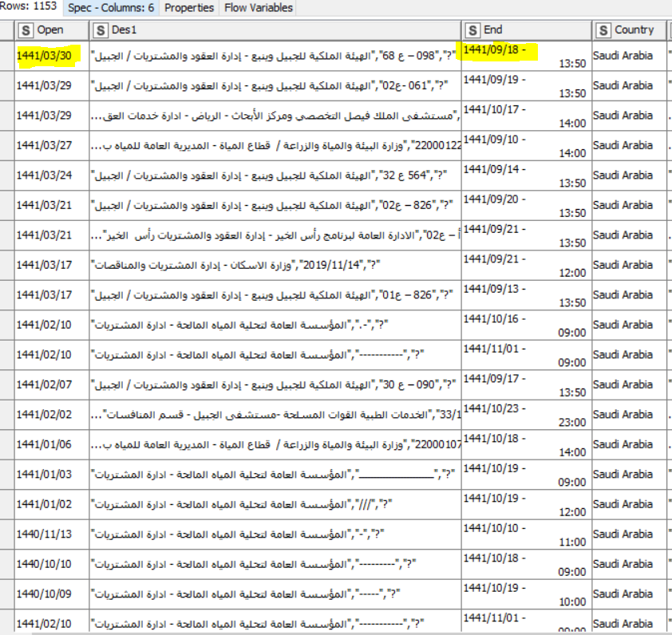This screenshot has height=635, width=672.
Task: Click the S string-type icon on Country column
Action: pyautogui.click(x=603, y=30)
